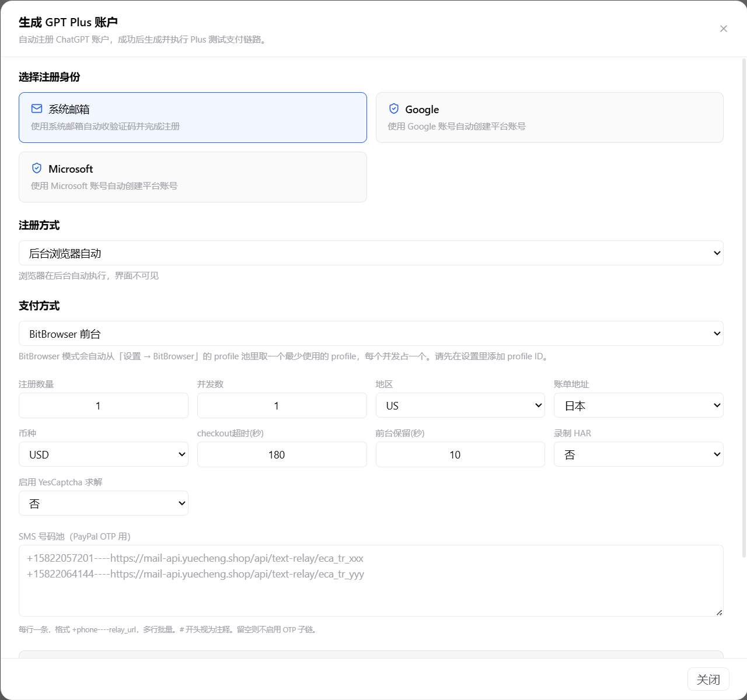Click the 注册方式 heading
747x700 pixels.
pos(39,225)
